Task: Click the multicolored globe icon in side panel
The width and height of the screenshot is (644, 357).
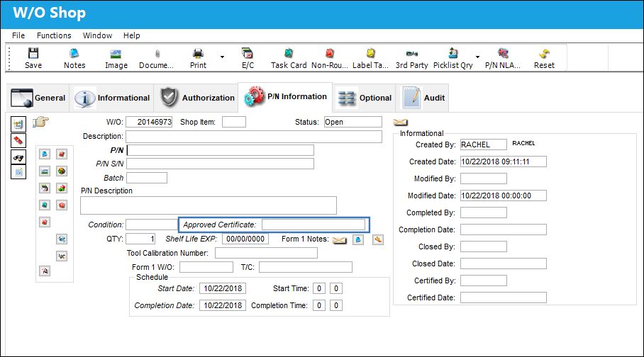Action: [x=62, y=171]
